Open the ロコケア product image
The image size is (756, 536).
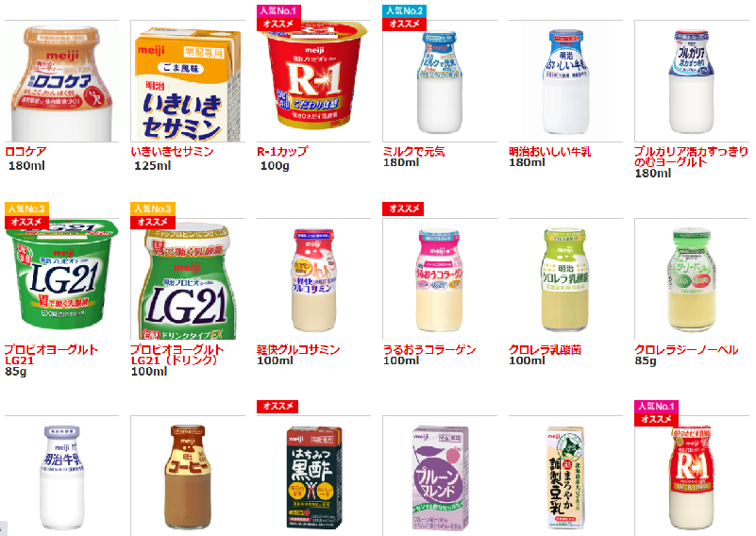point(61,83)
